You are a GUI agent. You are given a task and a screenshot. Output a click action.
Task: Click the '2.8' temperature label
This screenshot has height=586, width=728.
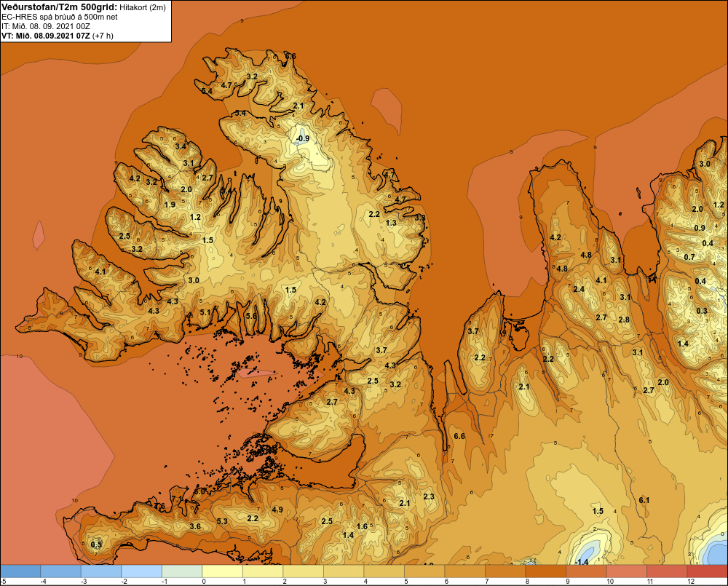click(x=624, y=320)
